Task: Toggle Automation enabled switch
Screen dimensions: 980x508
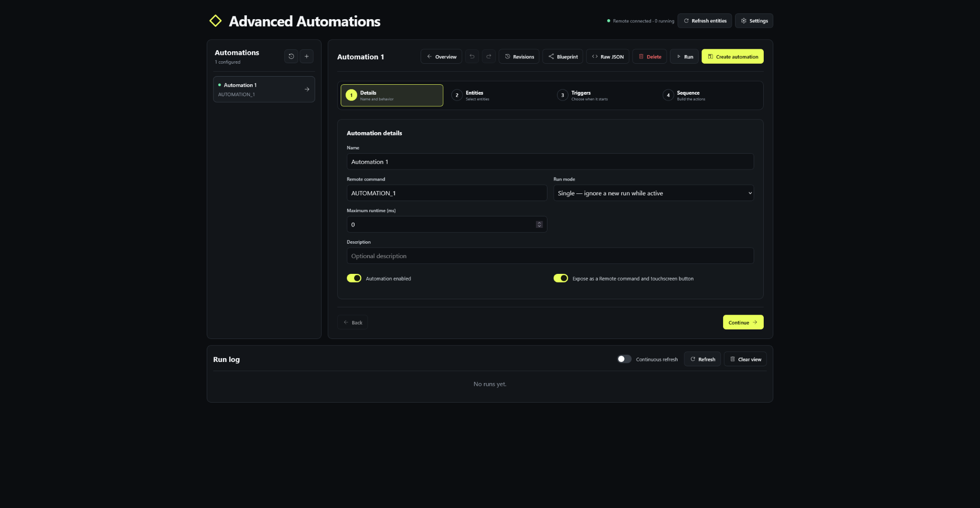Action: 354,278
